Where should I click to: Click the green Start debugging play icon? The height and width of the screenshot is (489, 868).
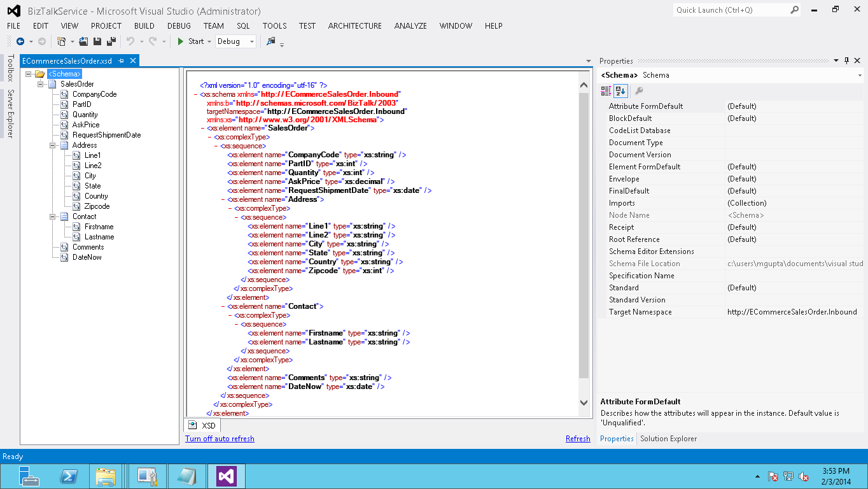click(x=181, y=41)
